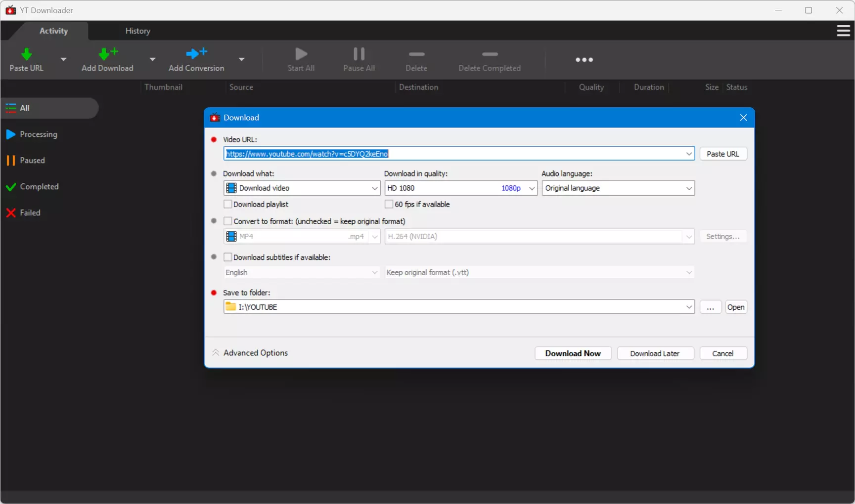Click the Add Download toolbar icon
The image size is (855, 504).
tap(108, 54)
